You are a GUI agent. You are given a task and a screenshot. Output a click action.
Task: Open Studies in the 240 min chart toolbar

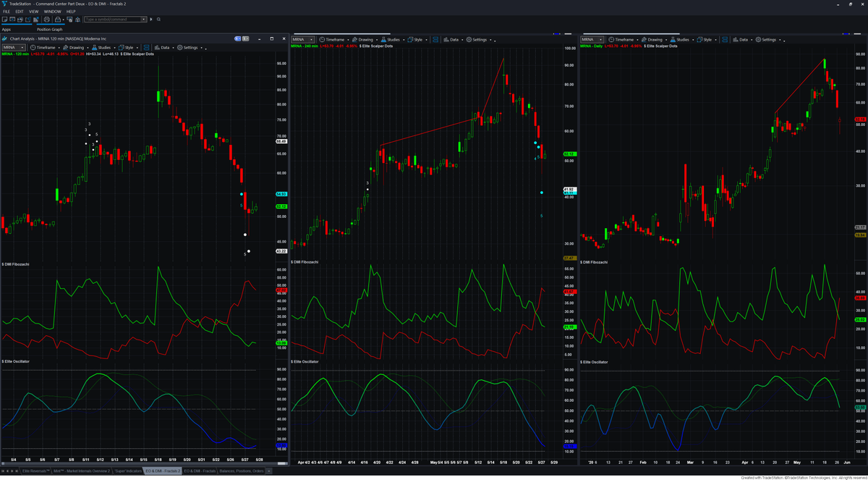coord(391,40)
